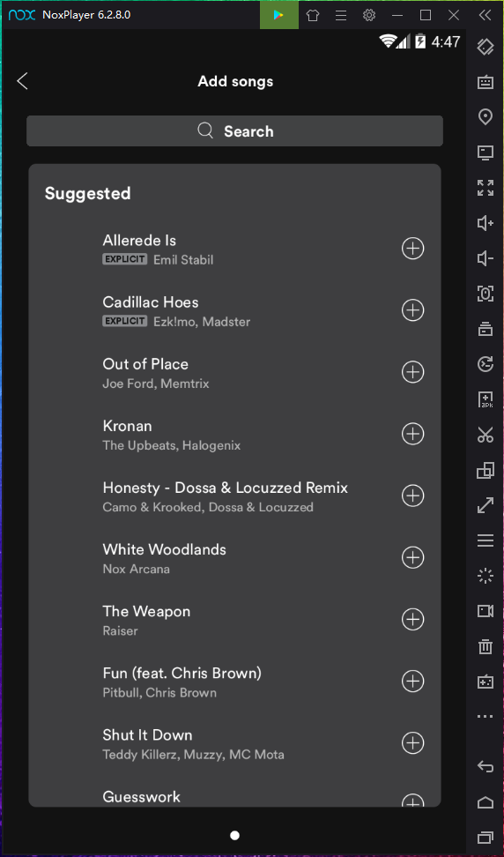Image resolution: width=504 pixels, height=857 pixels.
Task: Add Allerede Is to playlist
Action: 413,249
